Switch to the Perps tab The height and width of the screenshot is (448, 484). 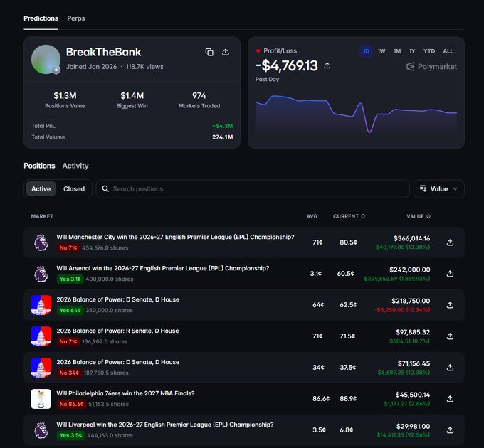pyautogui.click(x=76, y=18)
